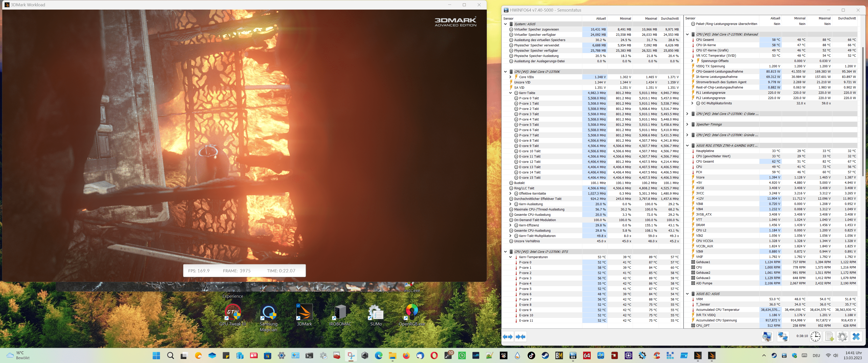This screenshot has height=363, width=868.
Task: Open the Snipping Tool taskbar icon
Action: tap(351, 356)
